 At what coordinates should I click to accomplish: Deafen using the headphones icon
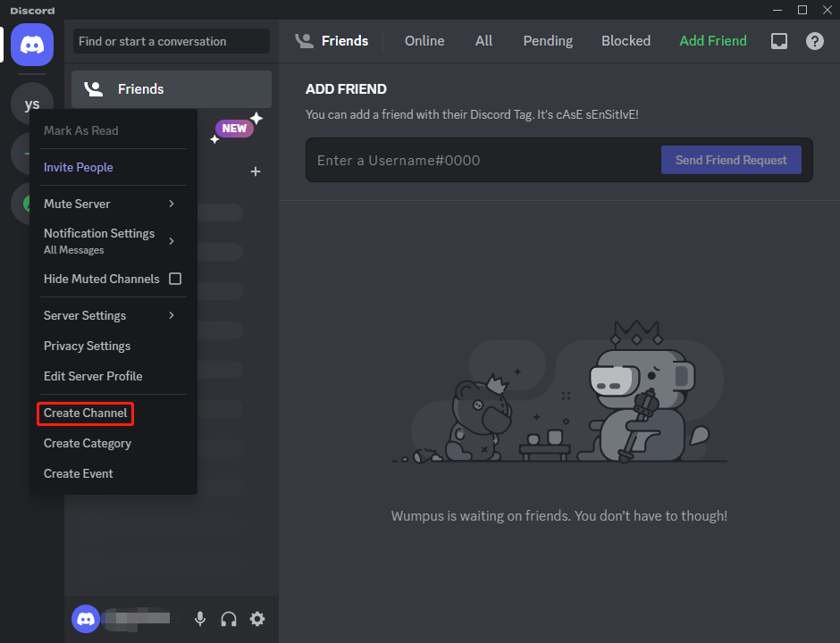point(229,619)
